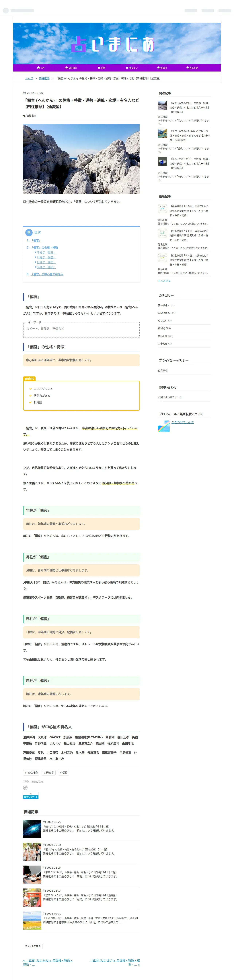
Task: Go to トップ in the breadcrumb
Action: point(29,78)
